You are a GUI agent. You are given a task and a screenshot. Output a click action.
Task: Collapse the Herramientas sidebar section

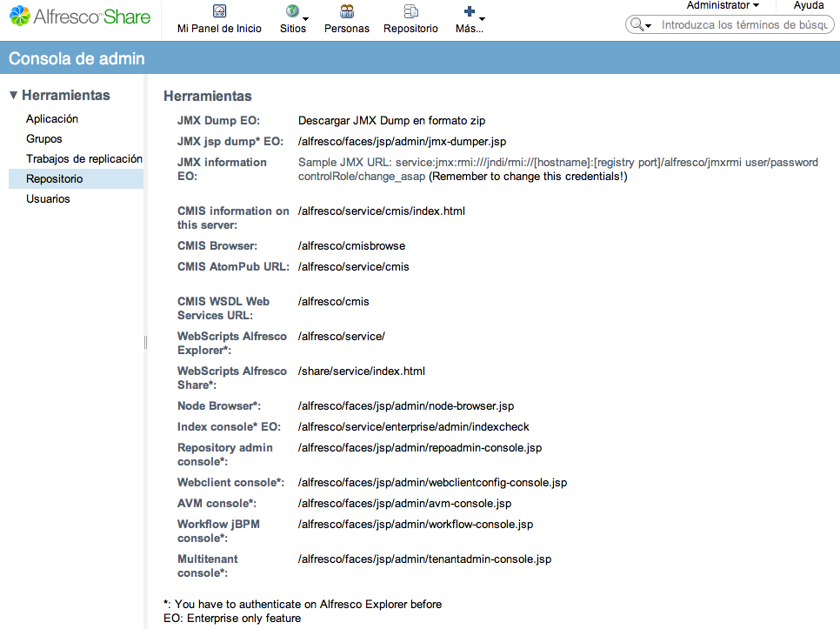[13, 96]
